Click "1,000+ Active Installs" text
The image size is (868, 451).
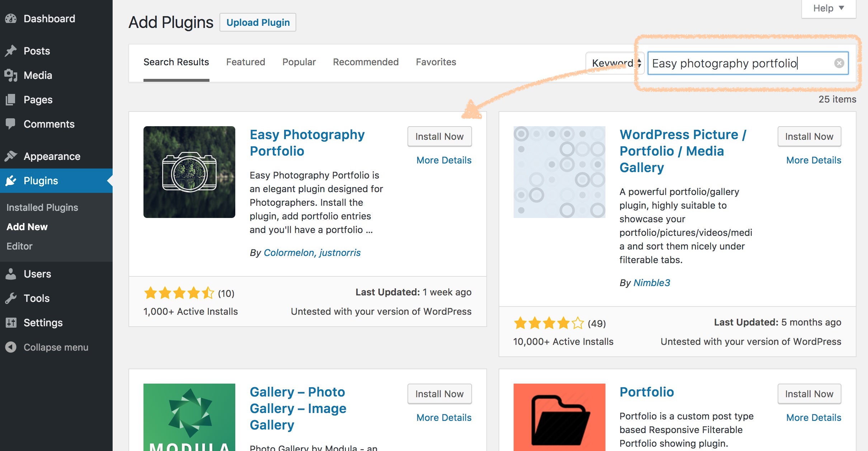190,312
